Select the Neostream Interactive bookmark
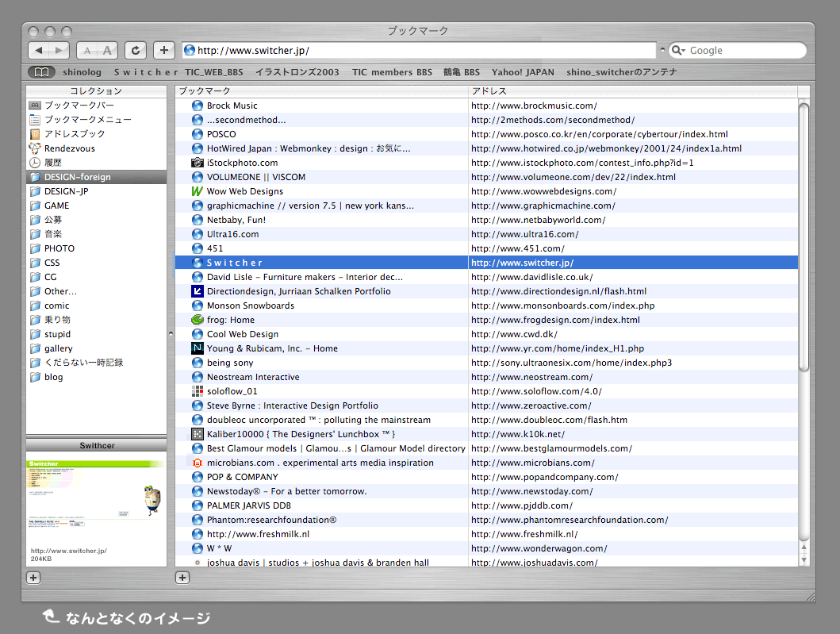 pyautogui.click(x=253, y=377)
